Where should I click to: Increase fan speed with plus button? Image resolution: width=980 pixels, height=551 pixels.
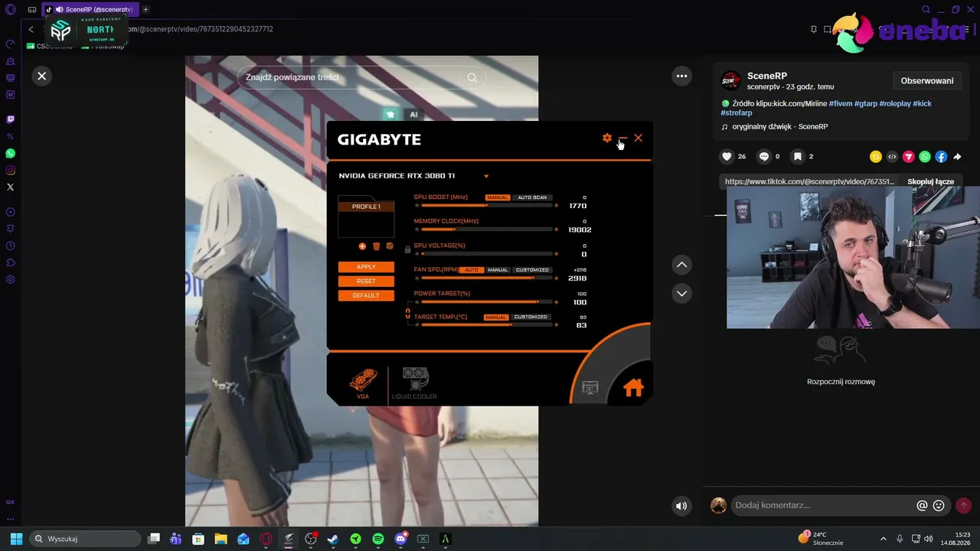pos(556,278)
